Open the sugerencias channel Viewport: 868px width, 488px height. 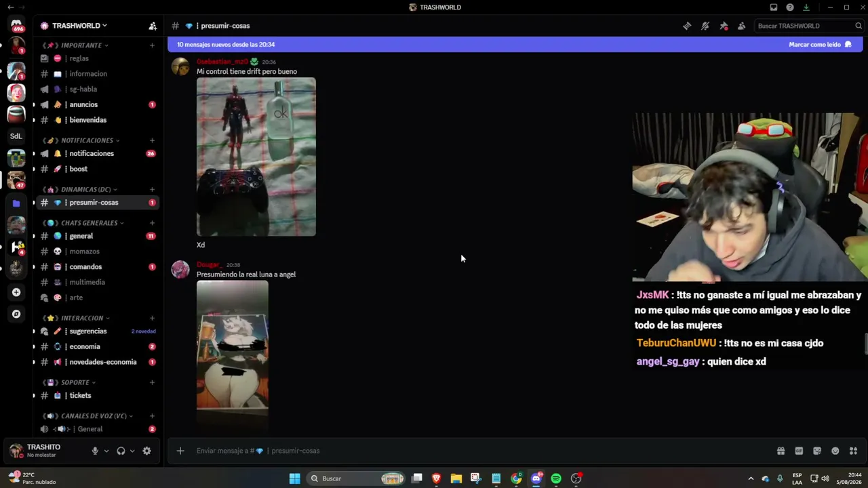(98, 331)
